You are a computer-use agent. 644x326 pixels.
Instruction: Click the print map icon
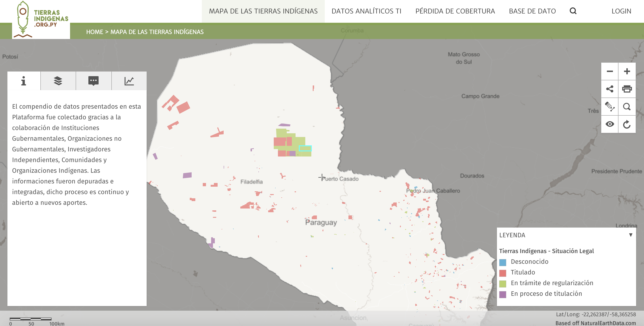point(627,89)
